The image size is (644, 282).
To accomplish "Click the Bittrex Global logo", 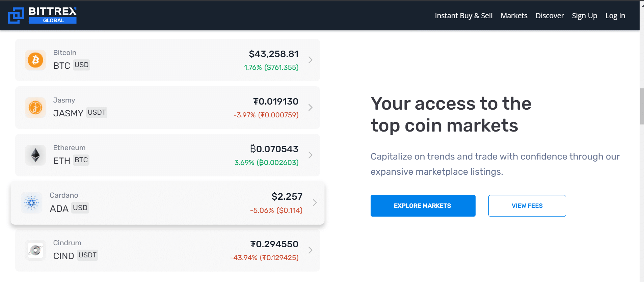I will point(43,16).
